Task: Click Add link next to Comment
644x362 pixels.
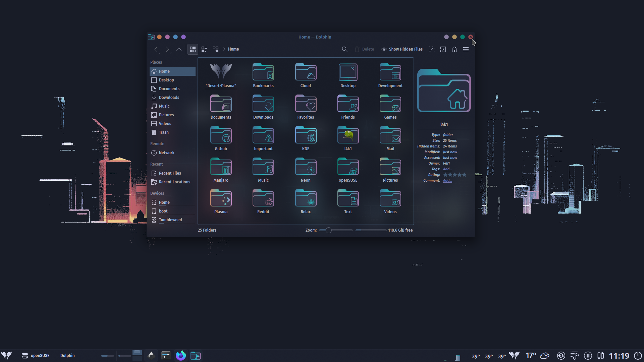Action: [x=447, y=181]
